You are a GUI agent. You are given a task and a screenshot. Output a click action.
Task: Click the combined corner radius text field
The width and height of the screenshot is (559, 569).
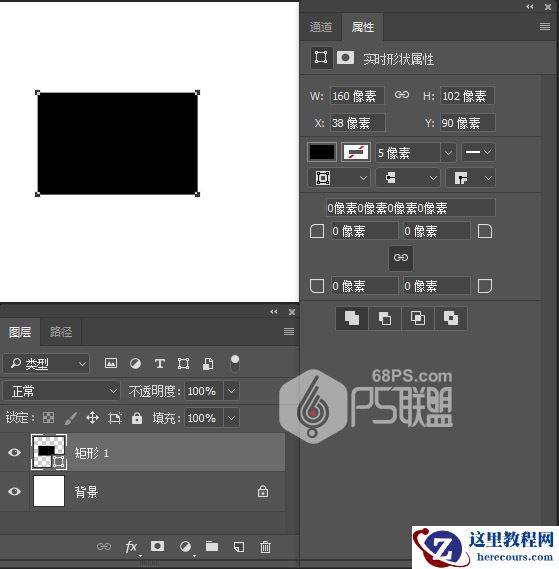pos(411,208)
